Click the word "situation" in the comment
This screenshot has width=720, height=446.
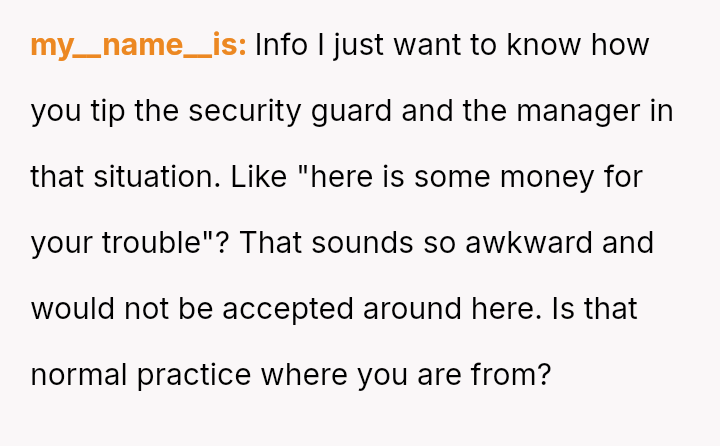[x=151, y=177]
